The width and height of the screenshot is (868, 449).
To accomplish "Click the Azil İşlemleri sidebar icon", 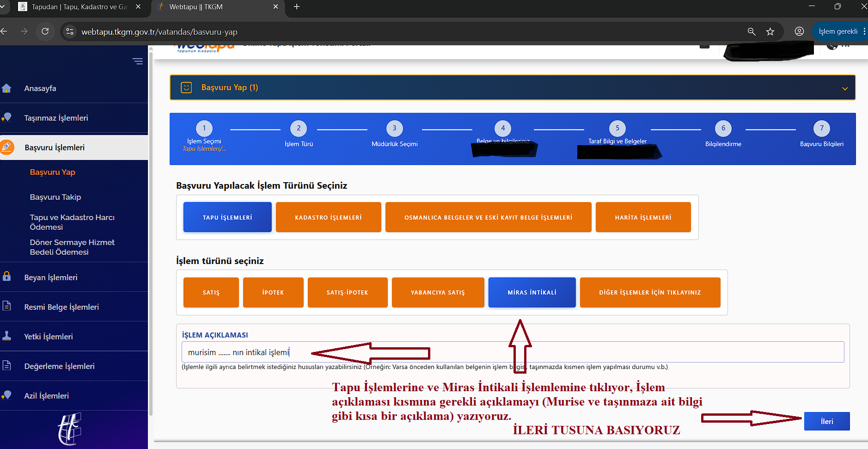I will click(x=6, y=395).
